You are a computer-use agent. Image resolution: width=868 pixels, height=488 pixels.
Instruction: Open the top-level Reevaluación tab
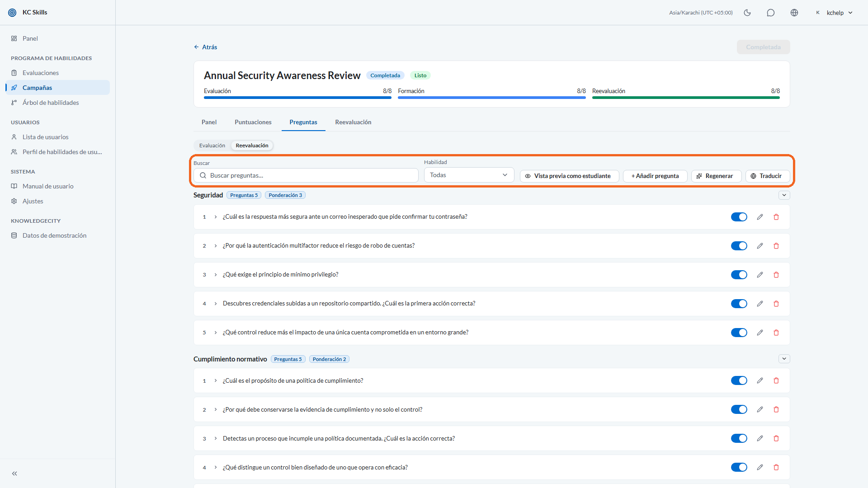(353, 122)
